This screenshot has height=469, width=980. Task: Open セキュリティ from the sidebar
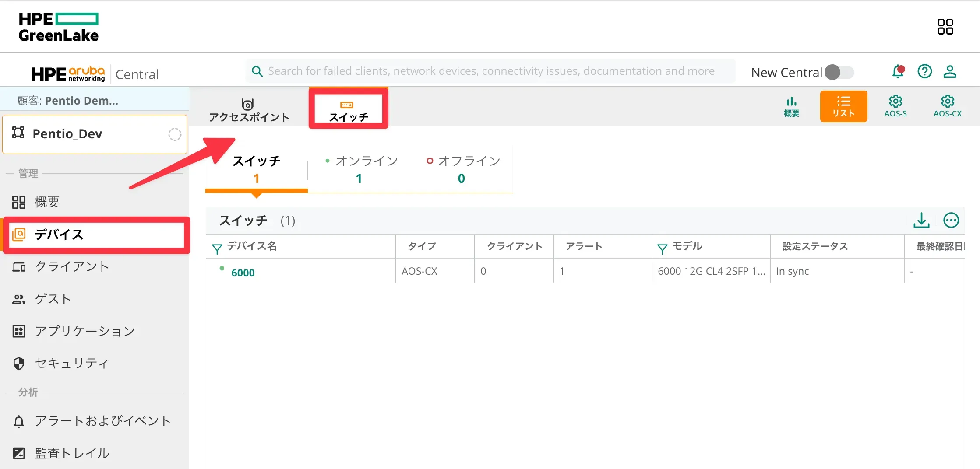coord(71,363)
